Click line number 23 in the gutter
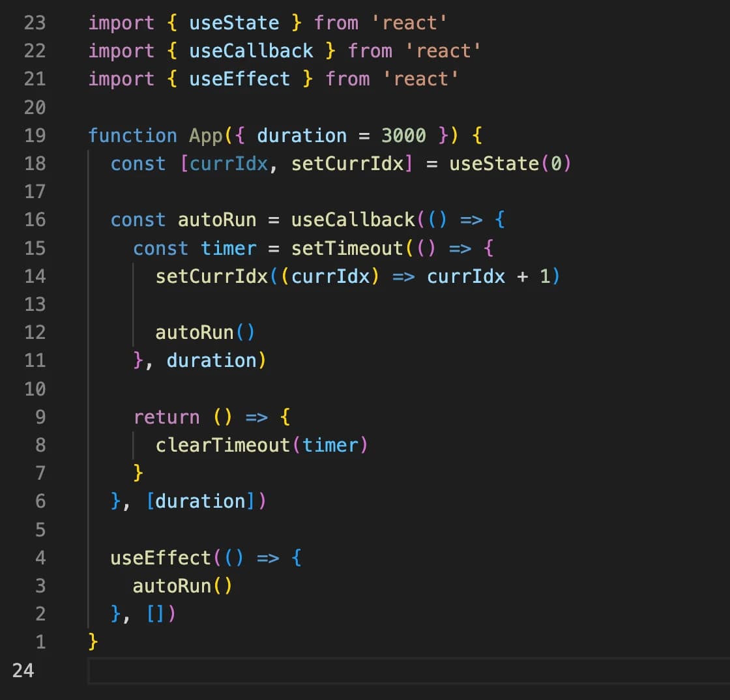The width and height of the screenshot is (730, 700). [35, 23]
